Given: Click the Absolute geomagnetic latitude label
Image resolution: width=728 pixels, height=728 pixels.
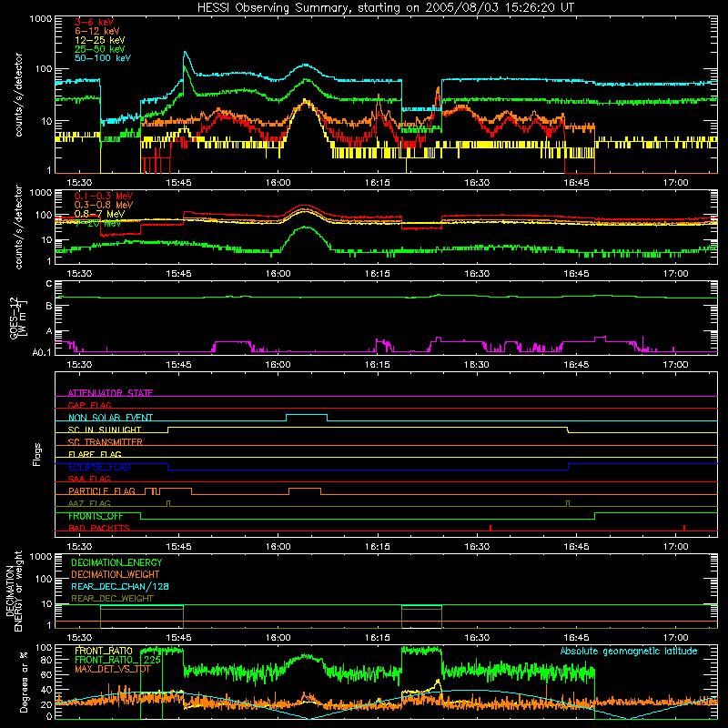Looking at the screenshot, I should click(629, 652).
